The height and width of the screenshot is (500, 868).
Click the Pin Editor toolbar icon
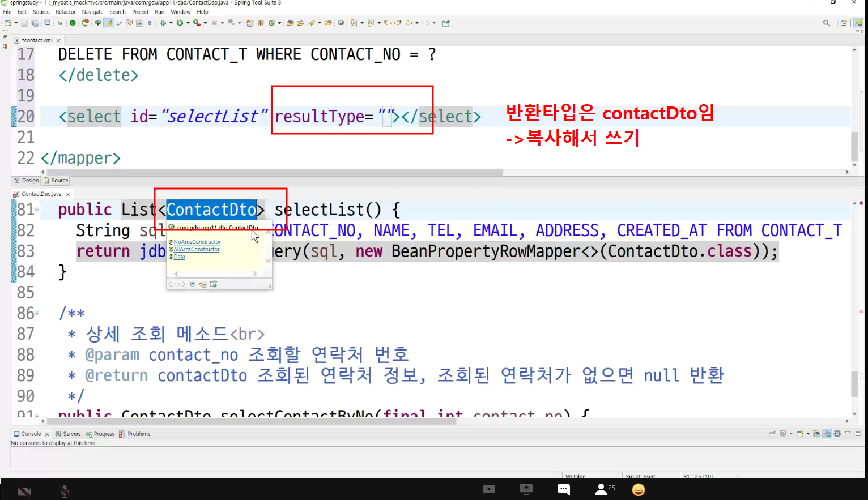click(x=446, y=23)
